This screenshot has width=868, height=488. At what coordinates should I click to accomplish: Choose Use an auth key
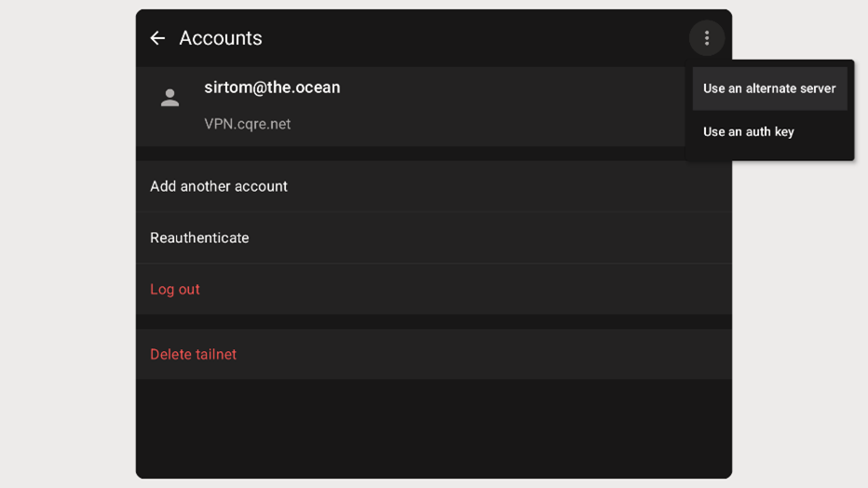click(749, 132)
